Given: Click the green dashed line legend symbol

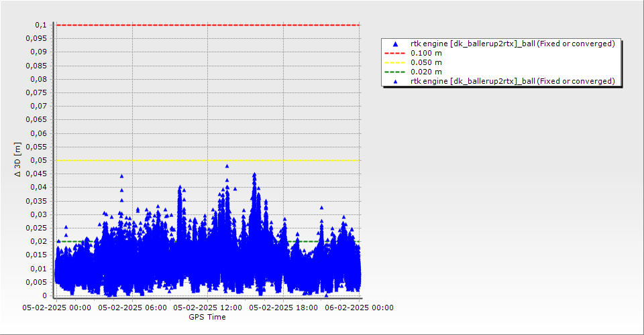Looking at the screenshot, I should point(394,72).
